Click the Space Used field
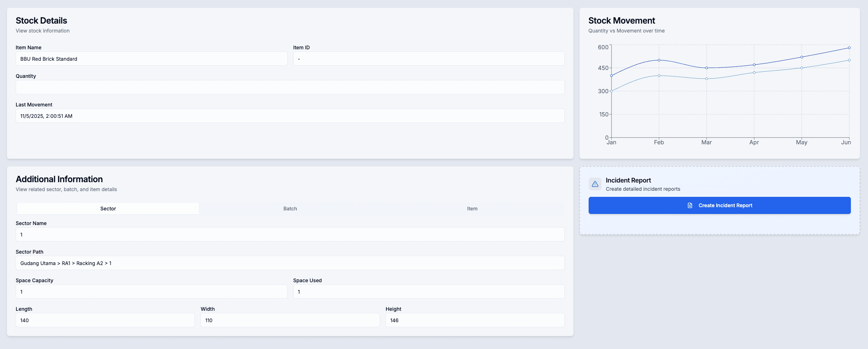This screenshot has width=868, height=349. pos(428,291)
